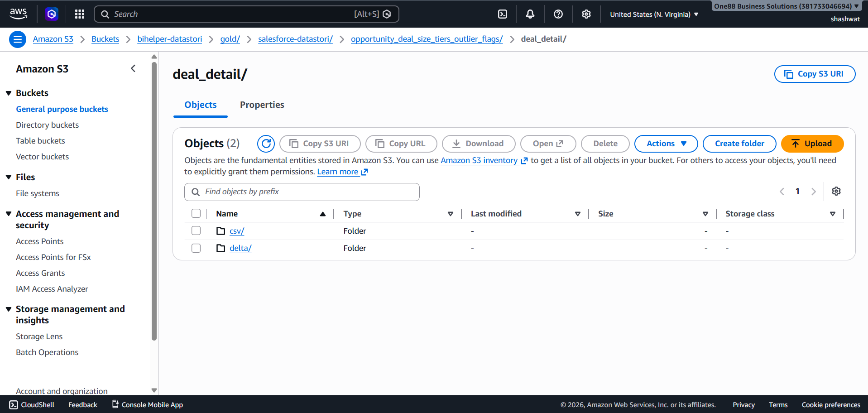Toggle the side navigation hamburger menu

click(18, 39)
